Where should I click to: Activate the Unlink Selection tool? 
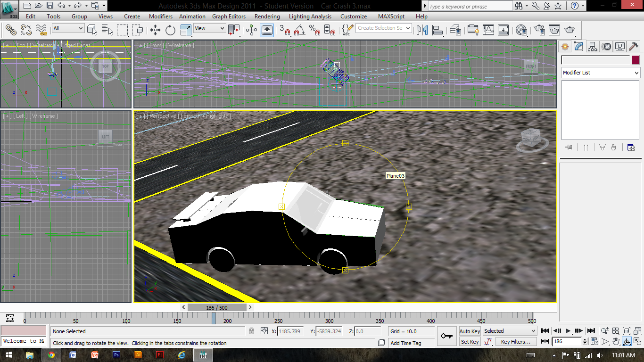click(26, 30)
